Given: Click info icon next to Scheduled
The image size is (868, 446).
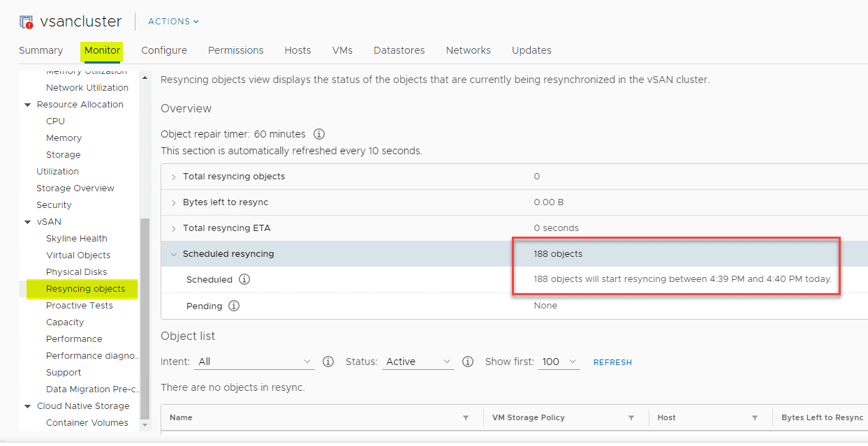Looking at the screenshot, I should pyautogui.click(x=244, y=279).
